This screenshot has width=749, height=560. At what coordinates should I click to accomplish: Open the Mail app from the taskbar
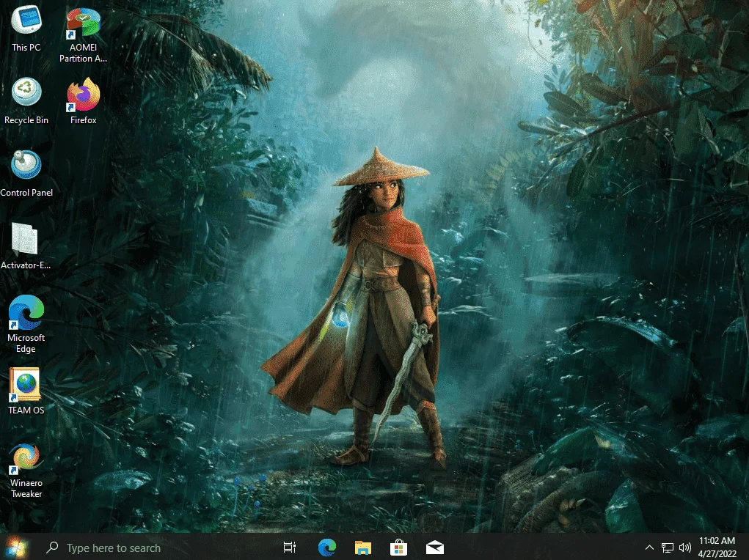(435, 548)
